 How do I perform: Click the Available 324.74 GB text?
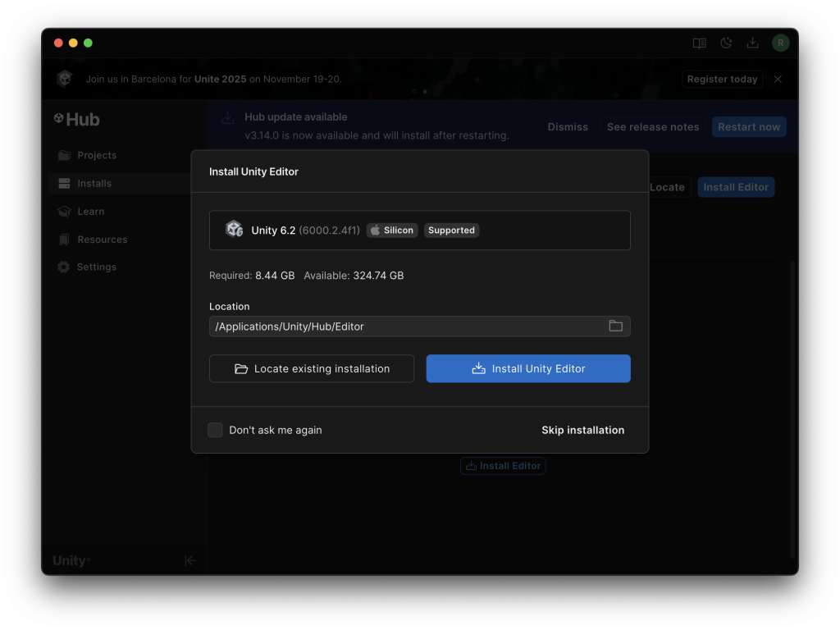pos(354,276)
